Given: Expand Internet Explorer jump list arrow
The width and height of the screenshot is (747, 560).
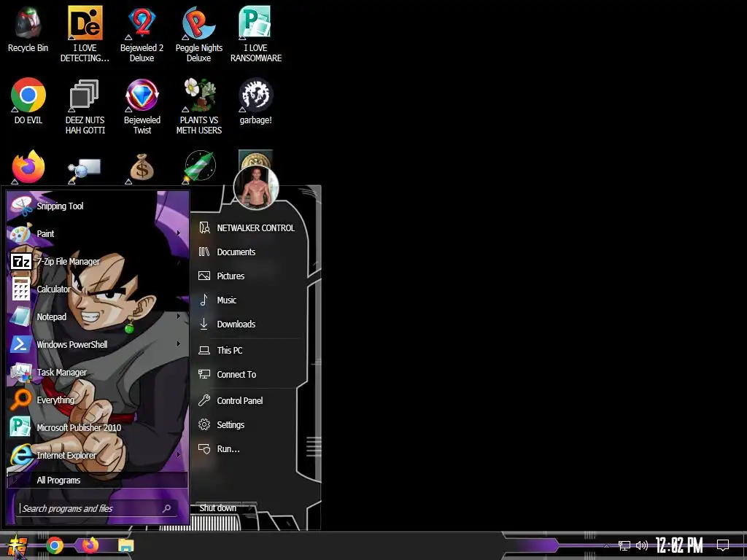Looking at the screenshot, I should 179,455.
